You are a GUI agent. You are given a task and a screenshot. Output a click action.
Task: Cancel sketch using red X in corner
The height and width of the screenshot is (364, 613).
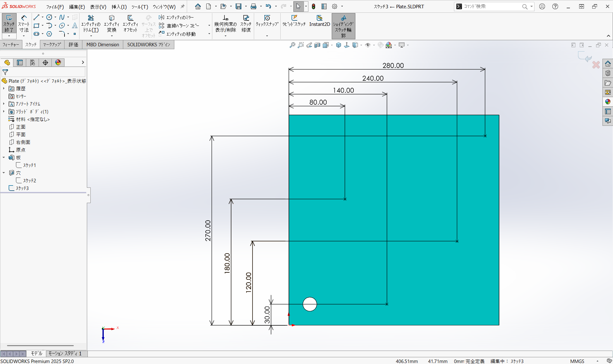point(596,65)
